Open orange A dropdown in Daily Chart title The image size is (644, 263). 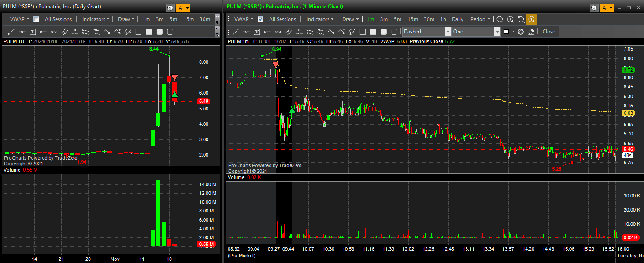point(183,7)
